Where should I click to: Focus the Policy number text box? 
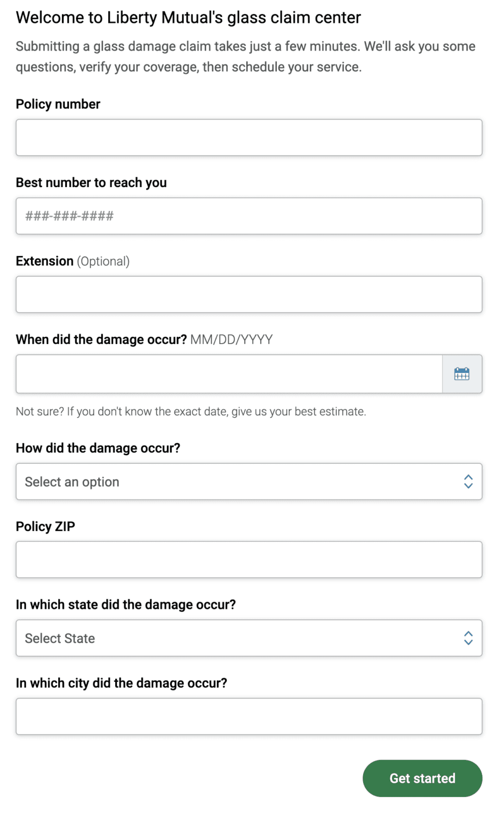pyautogui.click(x=248, y=138)
